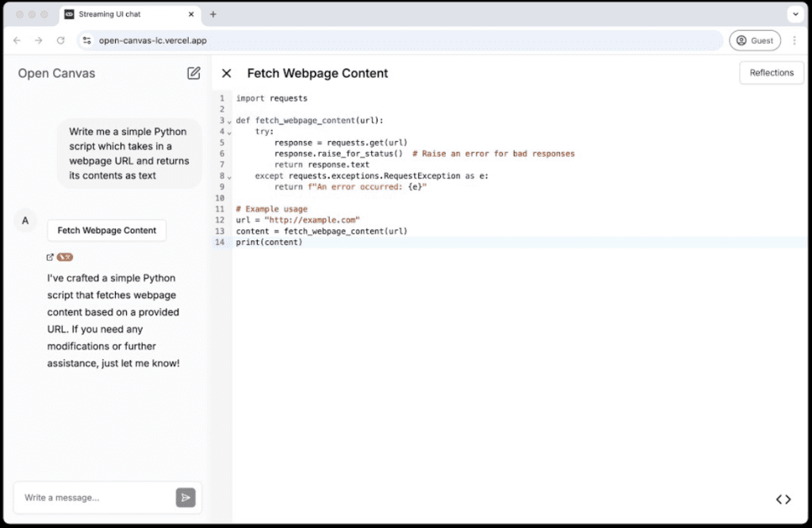Open a new browser tab
This screenshot has width=812, height=528.
[213, 14]
